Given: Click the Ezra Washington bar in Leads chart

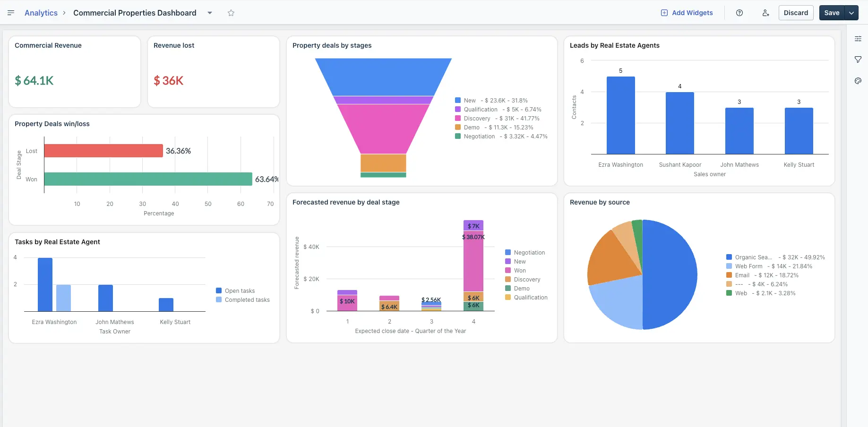Looking at the screenshot, I should pos(620,115).
